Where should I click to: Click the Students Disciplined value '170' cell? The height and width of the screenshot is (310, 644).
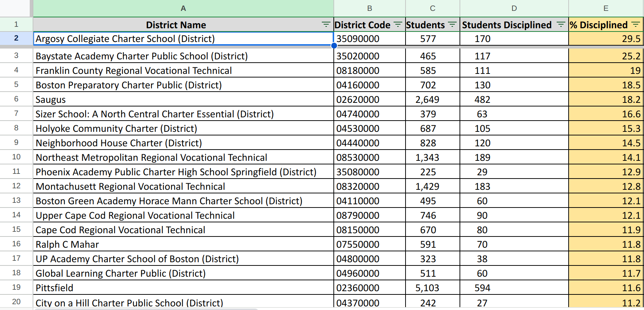pos(514,39)
